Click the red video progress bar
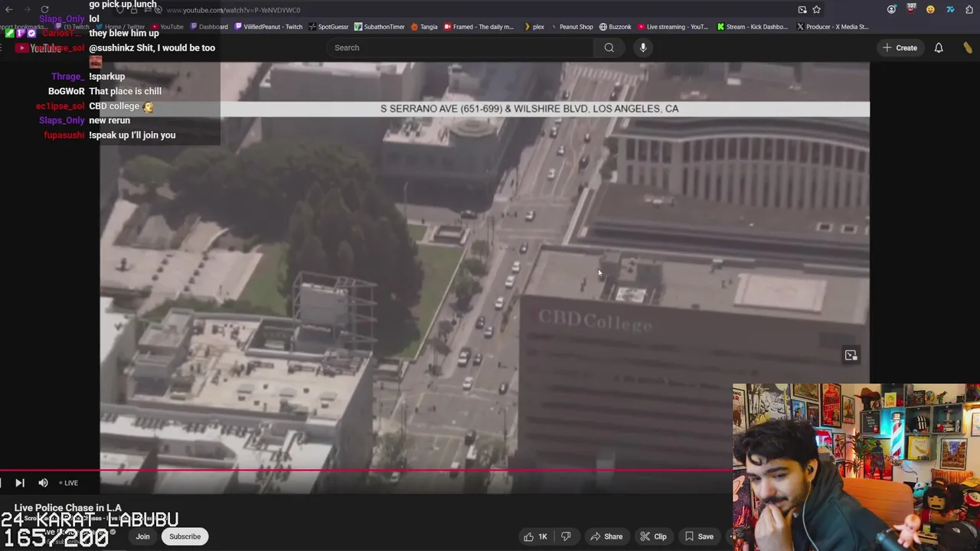 point(366,471)
